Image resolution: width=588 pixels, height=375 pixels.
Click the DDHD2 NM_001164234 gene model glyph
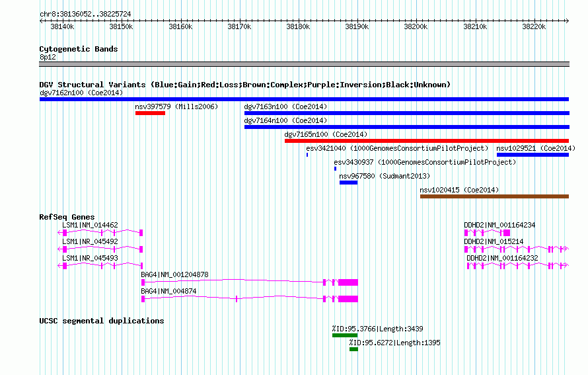487,233
